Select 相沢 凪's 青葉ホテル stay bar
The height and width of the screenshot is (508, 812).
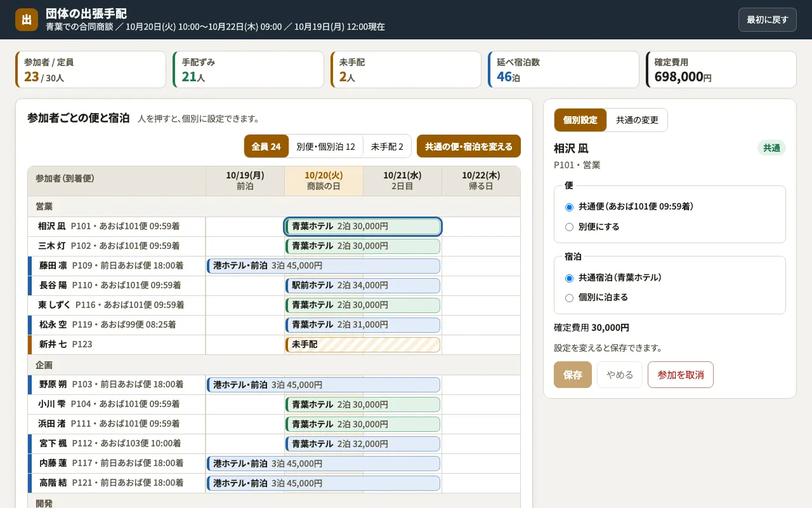[x=363, y=226]
